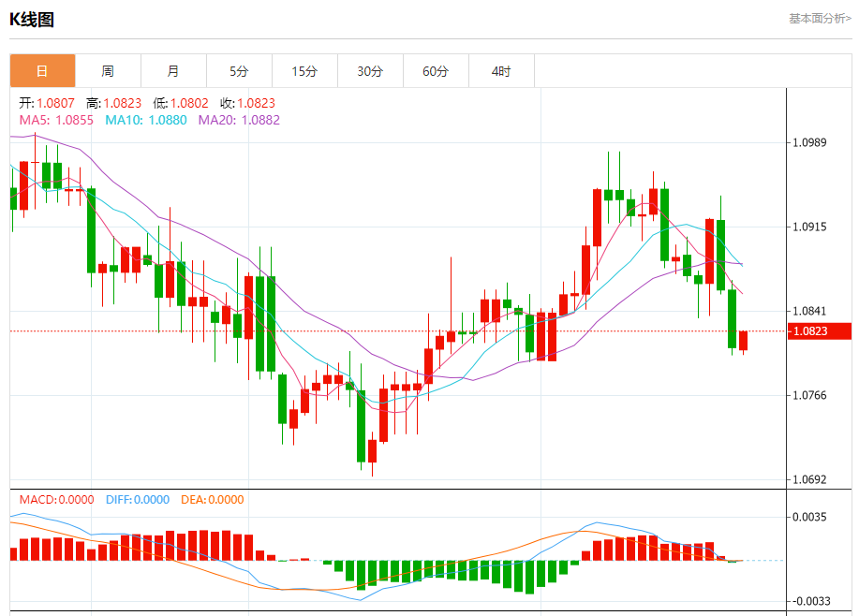Click the 1.0841 price axis label
This screenshot has width=859, height=616.
tap(809, 311)
